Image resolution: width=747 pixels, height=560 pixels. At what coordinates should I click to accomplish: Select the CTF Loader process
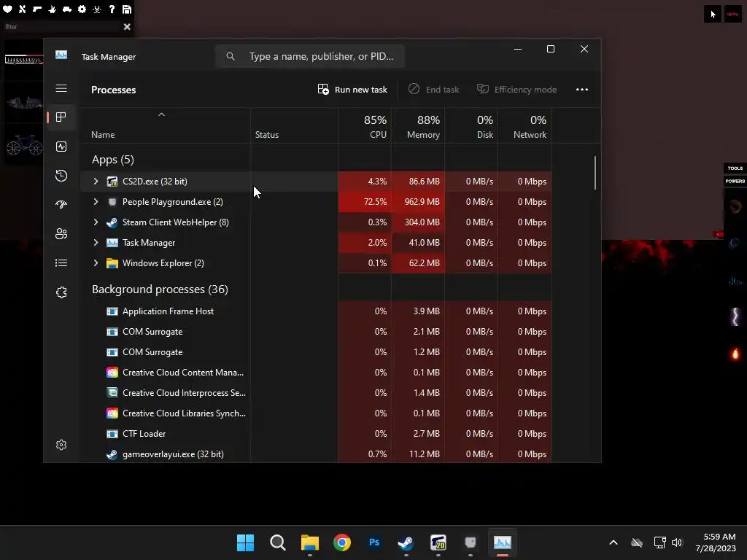coord(315,435)
